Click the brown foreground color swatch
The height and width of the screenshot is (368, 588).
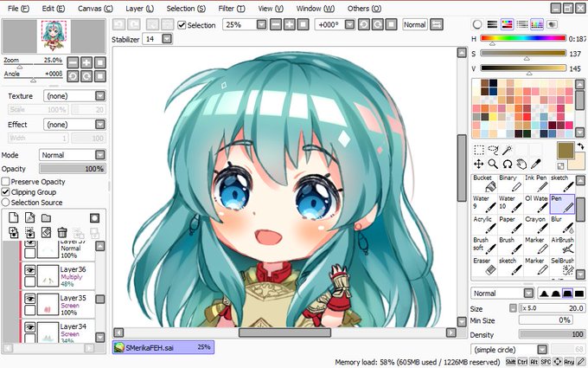point(566,150)
